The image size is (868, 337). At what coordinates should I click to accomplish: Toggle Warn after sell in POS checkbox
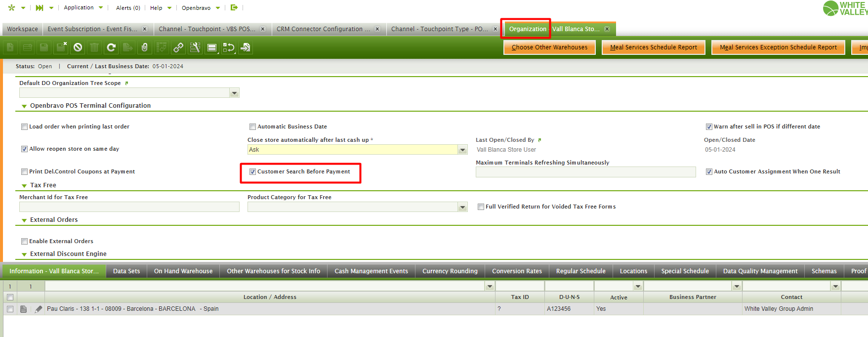coord(709,126)
